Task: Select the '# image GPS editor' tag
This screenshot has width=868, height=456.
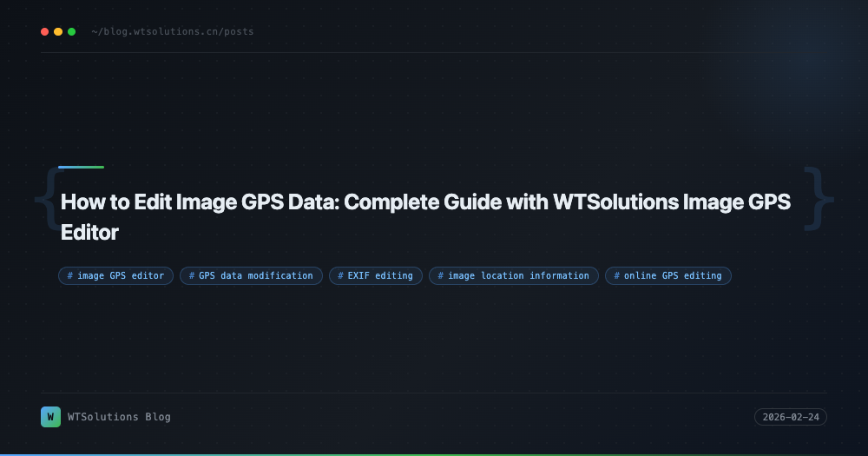Action: [x=115, y=275]
